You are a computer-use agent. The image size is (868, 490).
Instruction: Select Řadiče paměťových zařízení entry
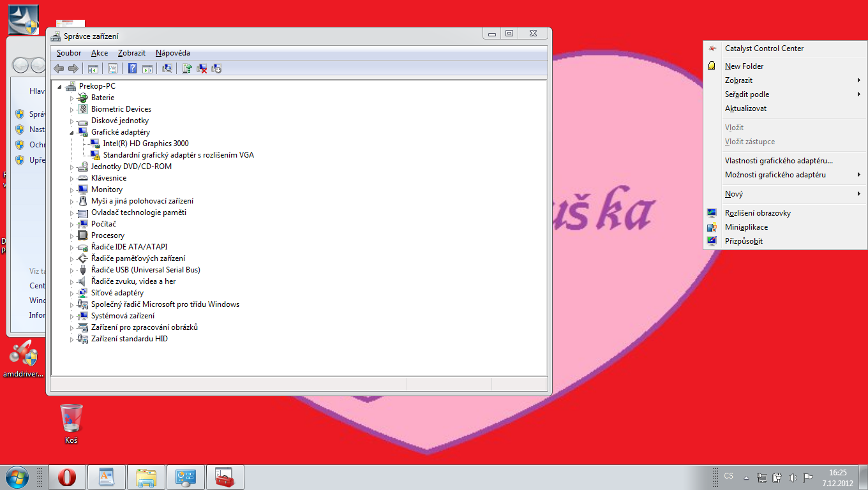pos(138,258)
